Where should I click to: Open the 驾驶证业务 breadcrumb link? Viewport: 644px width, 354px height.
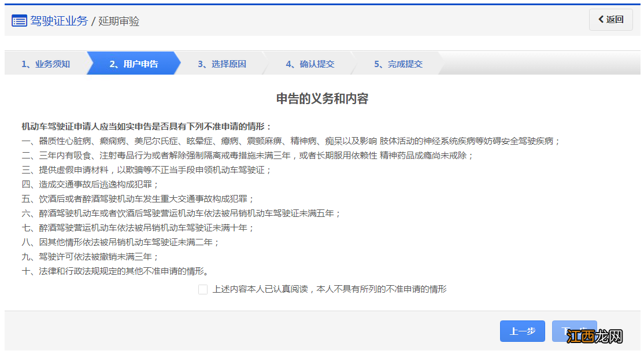(x=61, y=20)
